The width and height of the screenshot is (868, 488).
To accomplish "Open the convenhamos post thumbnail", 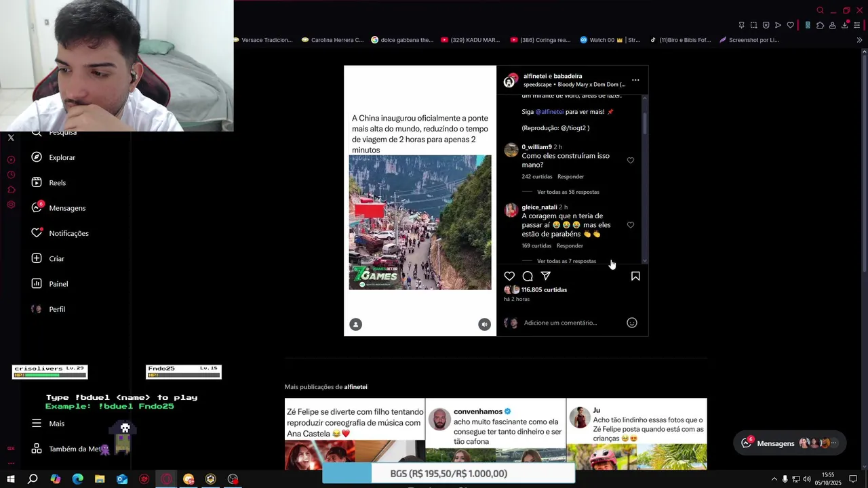I will [496, 434].
